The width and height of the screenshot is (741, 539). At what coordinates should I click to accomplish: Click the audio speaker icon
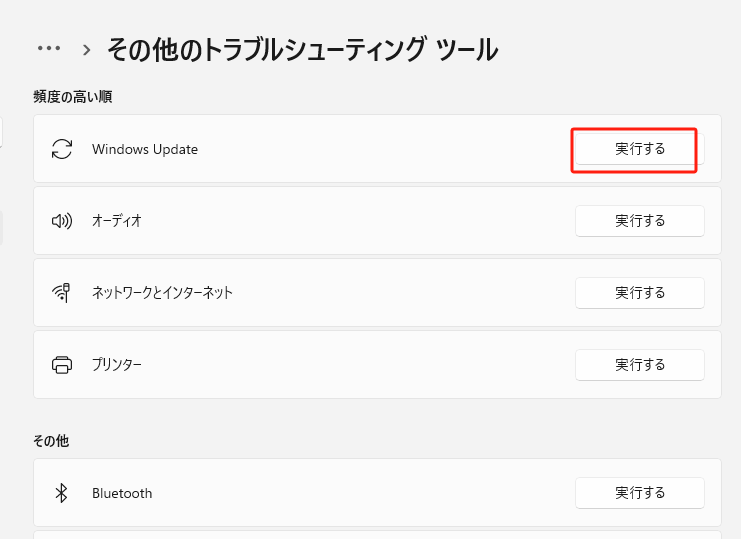[62, 220]
